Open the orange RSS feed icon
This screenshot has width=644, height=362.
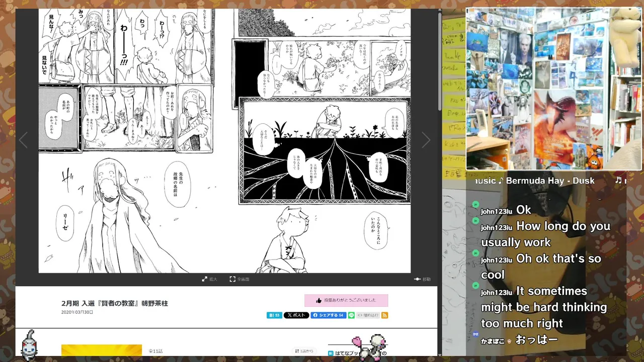tap(385, 315)
